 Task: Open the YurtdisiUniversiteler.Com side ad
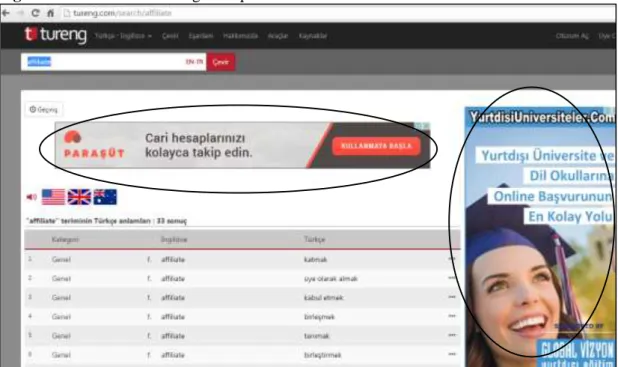540,237
